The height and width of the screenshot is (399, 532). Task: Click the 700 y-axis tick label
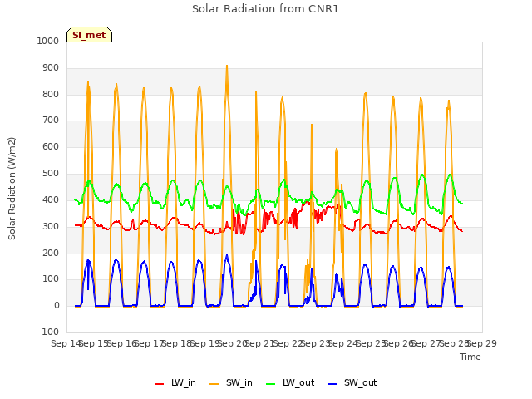[51, 120]
